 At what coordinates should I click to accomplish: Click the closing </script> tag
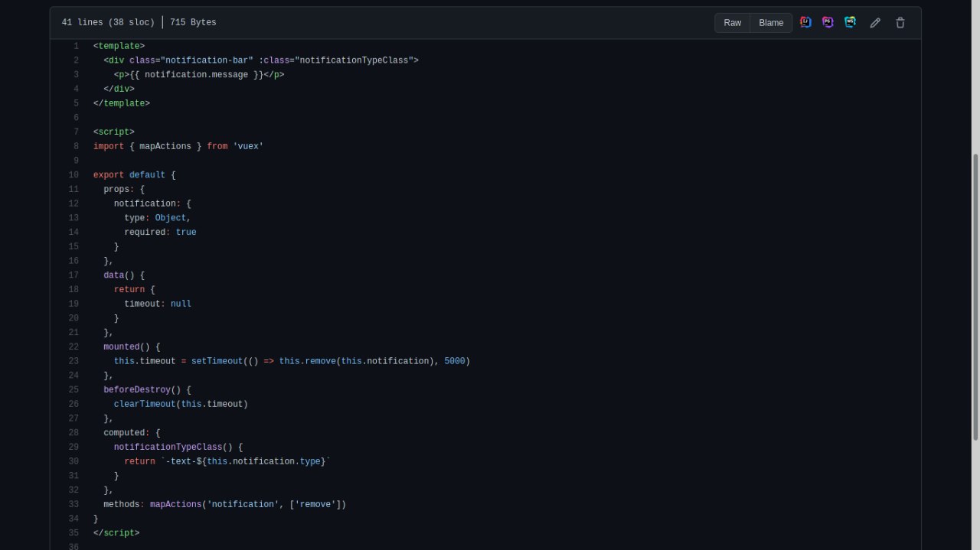click(116, 533)
